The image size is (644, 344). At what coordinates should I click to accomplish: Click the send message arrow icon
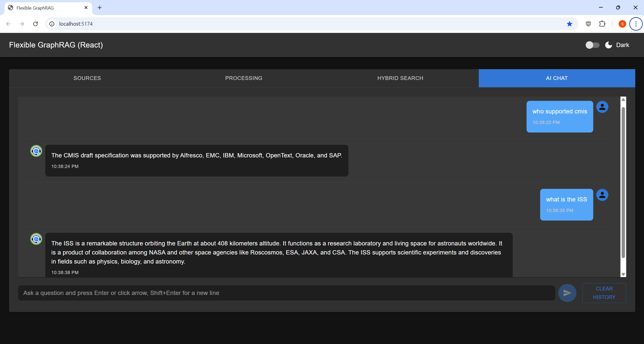567,293
